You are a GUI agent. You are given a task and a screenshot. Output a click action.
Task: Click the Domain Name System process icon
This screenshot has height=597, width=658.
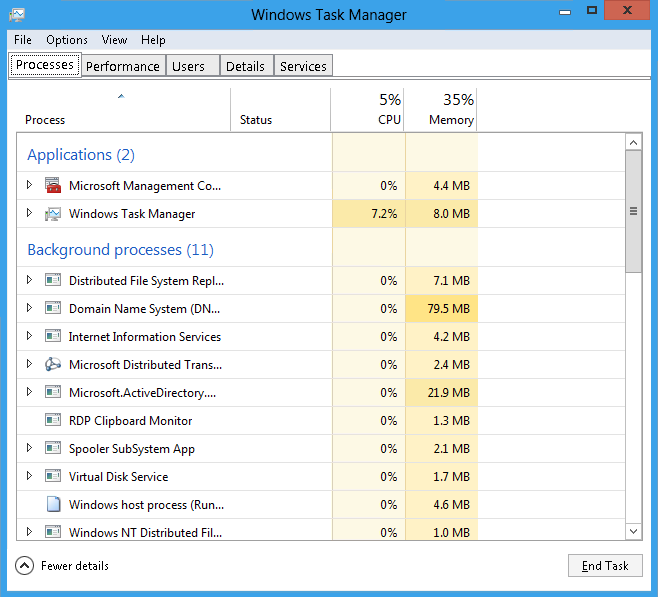pos(53,308)
